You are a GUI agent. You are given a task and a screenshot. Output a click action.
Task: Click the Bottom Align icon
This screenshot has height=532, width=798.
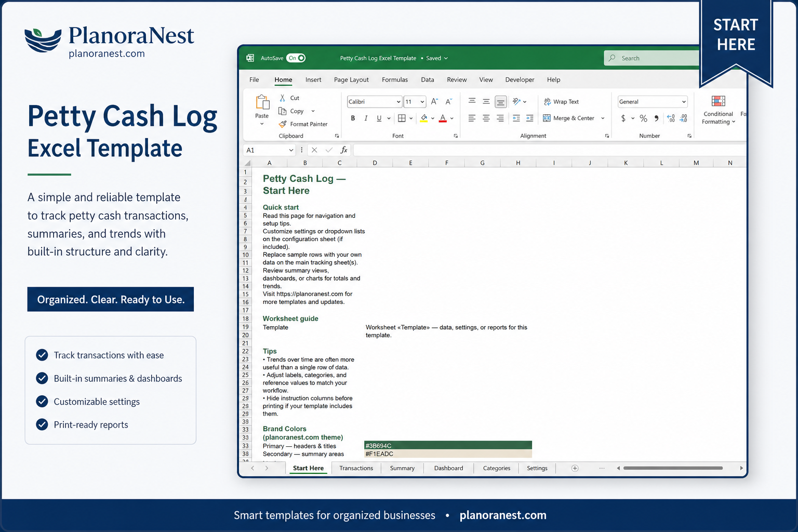coord(500,101)
